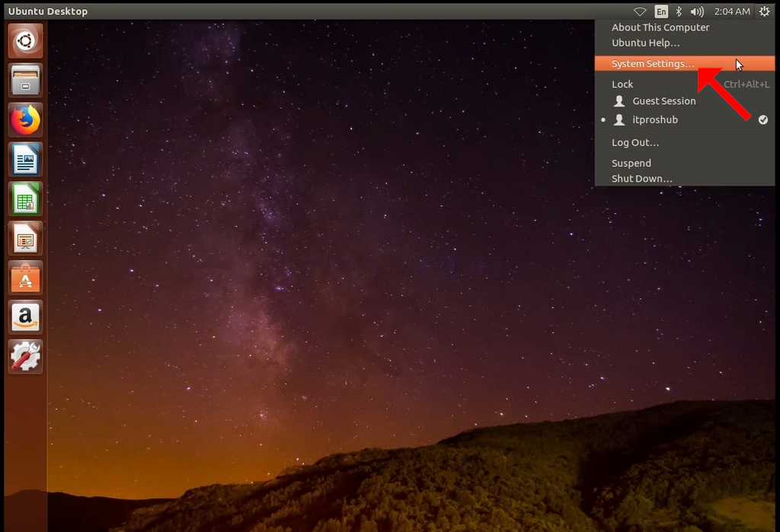Launch the Files manager from launcher
Image resolution: width=780 pixels, height=532 pixels.
click(25, 80)
